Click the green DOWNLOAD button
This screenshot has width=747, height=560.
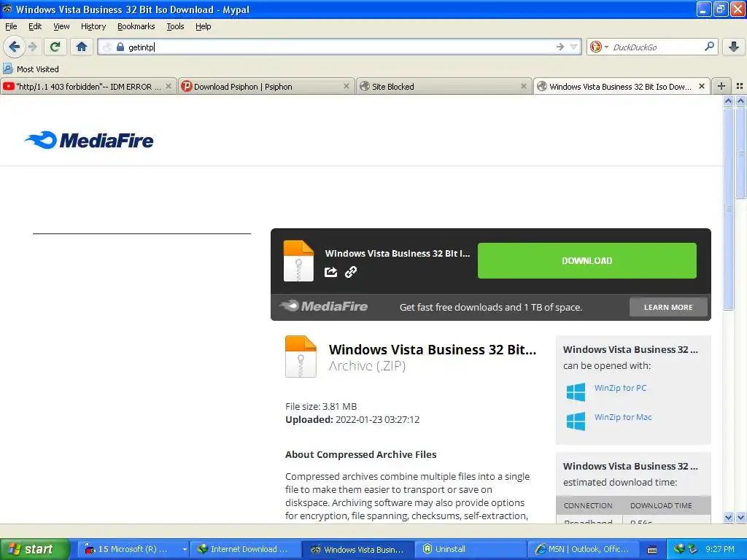[x=587, y=260]
